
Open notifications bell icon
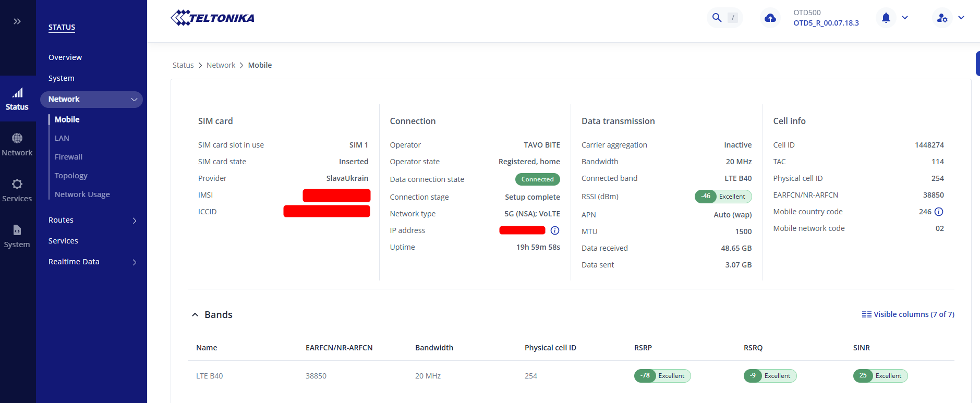(886, 18)
